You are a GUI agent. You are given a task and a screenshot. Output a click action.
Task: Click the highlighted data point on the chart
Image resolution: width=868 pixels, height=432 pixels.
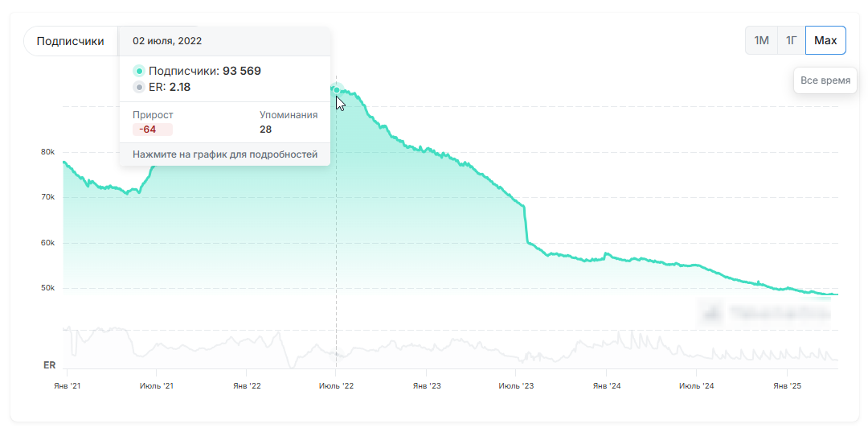(336, 90)
